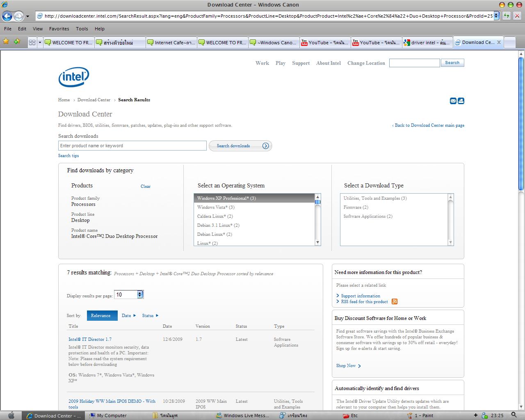Open the Help menu
The image size is (525, 420).
[100, 29]
